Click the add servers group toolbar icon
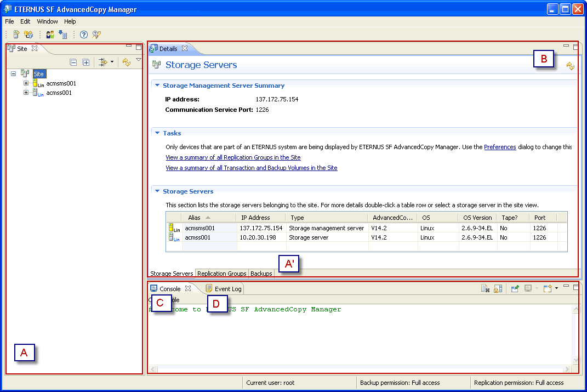 click(x=29, y=35)
